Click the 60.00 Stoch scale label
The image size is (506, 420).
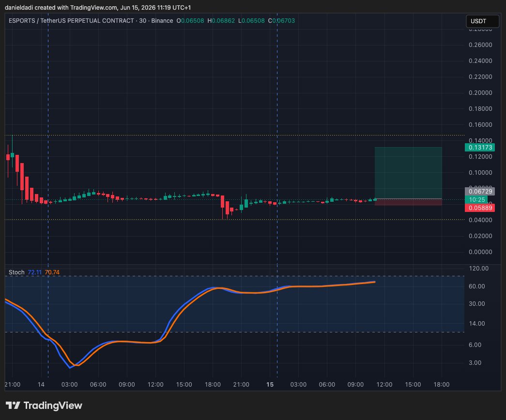click(x=476, y=286)
